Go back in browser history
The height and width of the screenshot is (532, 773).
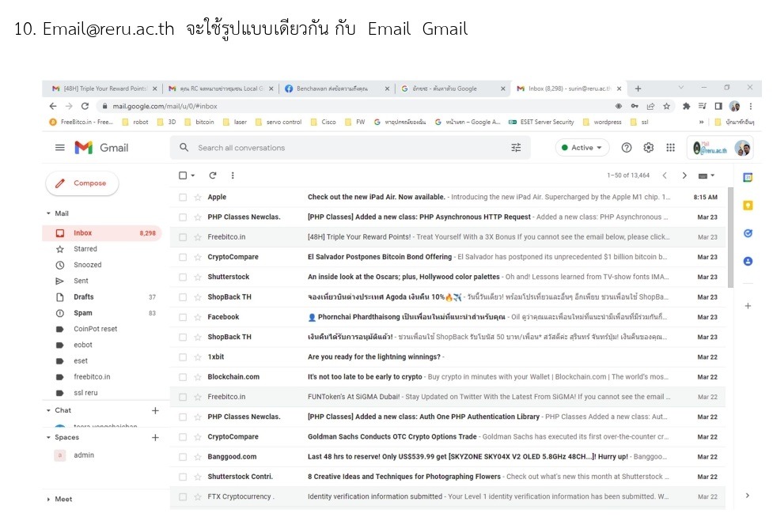coord(53,106)
